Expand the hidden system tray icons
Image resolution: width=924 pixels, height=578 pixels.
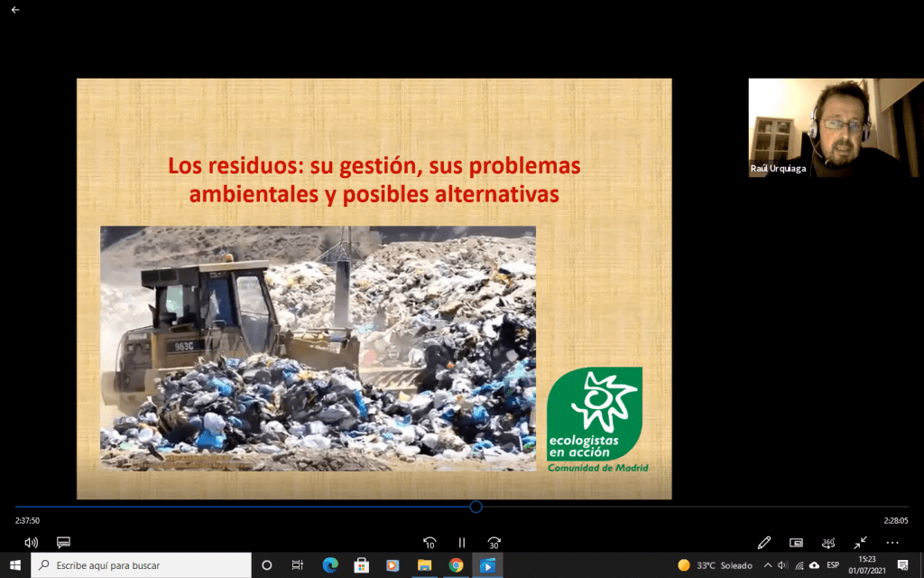click(767, 565)
